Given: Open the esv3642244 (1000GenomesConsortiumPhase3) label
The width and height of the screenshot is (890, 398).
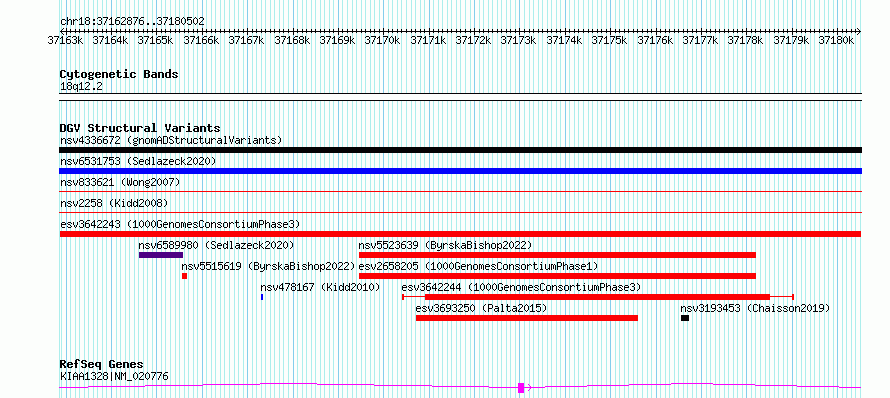Looking at the screenshot, I should pos(521,287).
